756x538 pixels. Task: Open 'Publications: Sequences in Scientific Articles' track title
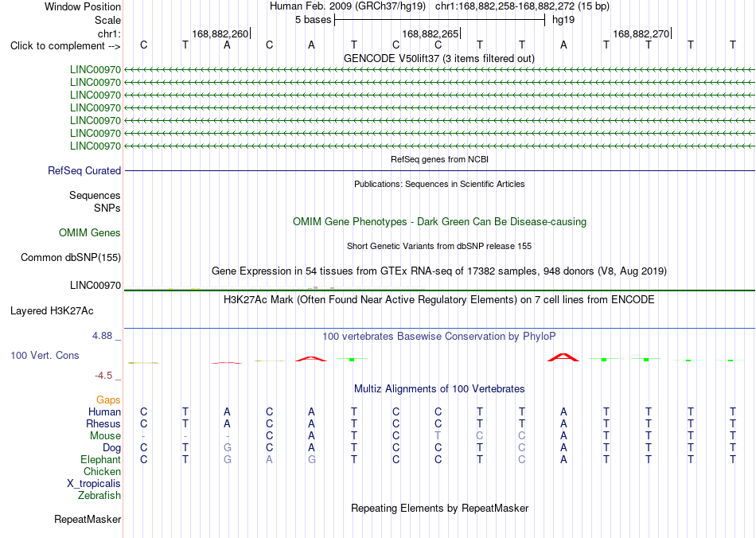(439, 184)
